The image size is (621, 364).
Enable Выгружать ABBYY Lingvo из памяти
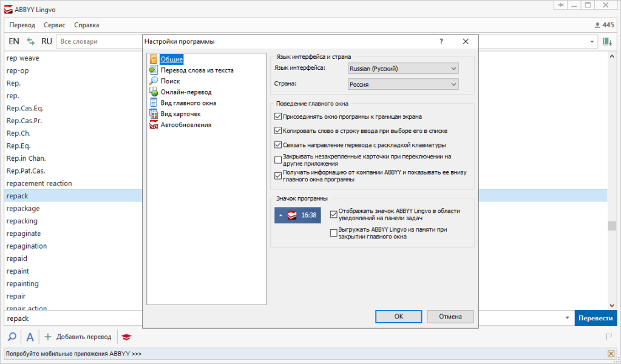click(x=333, y=233)
